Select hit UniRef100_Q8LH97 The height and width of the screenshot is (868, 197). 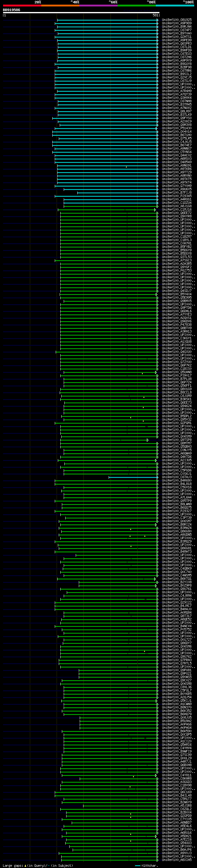coord(177,111)
